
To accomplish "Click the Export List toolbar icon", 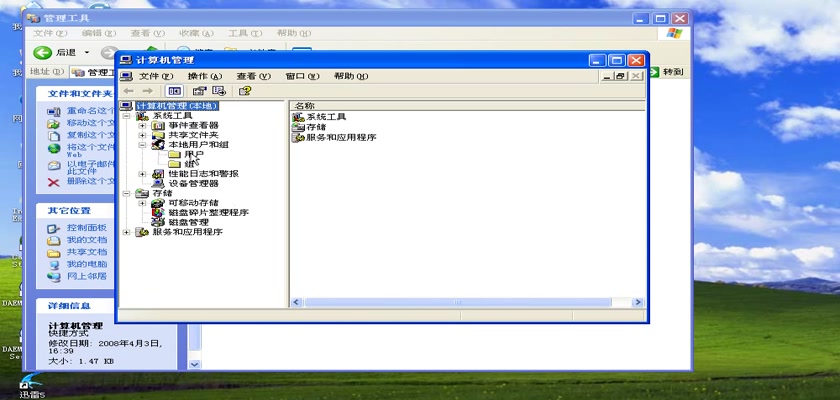I will coord(219,91).
